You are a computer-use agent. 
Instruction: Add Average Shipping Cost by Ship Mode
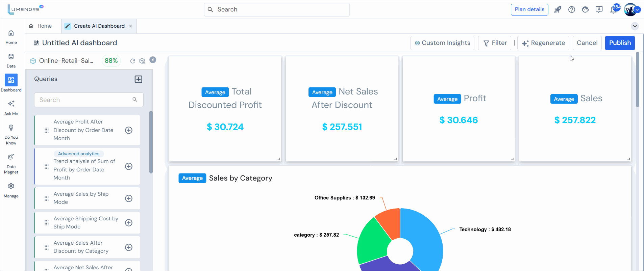(129, 223)
